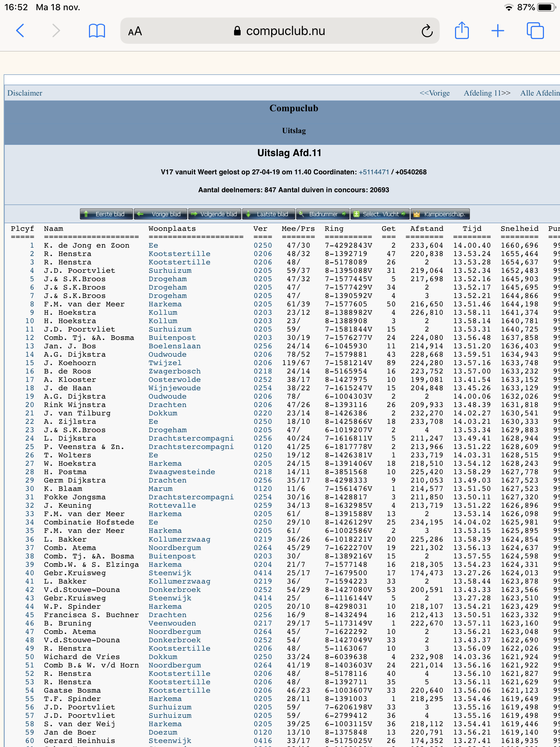Open club 0414 in row 40 Gebr.Kruisweg
Image resolution: width=560 pixels, height=747 pixels.
pos(263,573)
